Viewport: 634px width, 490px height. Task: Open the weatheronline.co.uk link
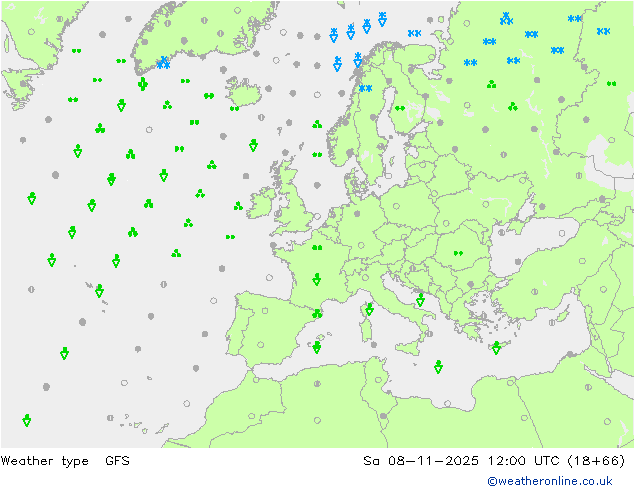549,481
